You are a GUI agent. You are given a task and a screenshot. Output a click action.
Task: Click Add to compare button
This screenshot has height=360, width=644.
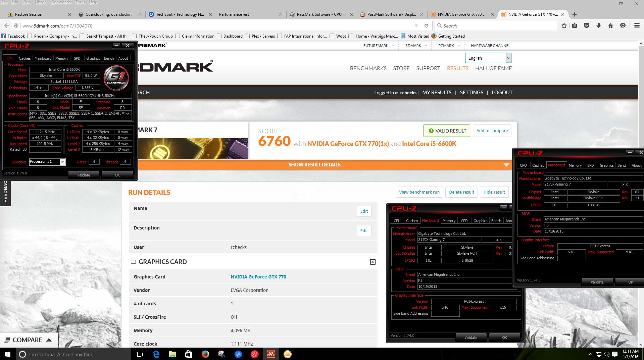[x=492, y=131]
